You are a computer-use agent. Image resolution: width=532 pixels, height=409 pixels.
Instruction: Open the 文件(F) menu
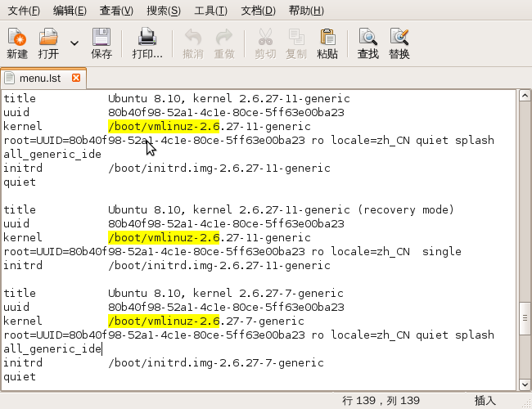[x=24, y=11]
